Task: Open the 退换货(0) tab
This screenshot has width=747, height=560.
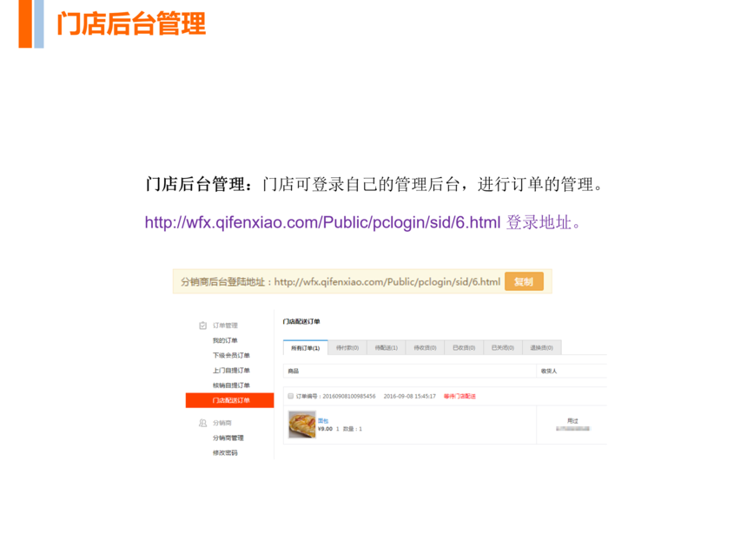Action: click(542, 347)
